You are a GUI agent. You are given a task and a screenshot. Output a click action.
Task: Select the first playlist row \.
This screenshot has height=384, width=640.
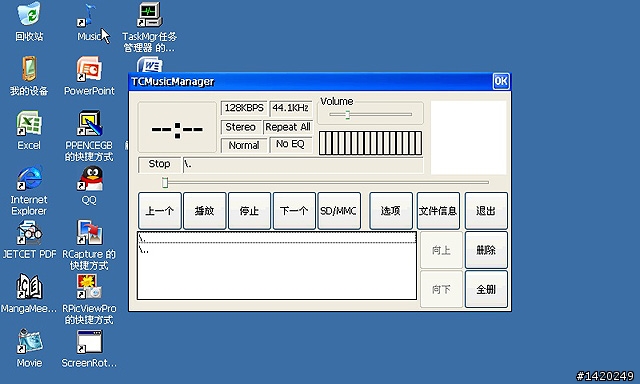pos(277,238)
